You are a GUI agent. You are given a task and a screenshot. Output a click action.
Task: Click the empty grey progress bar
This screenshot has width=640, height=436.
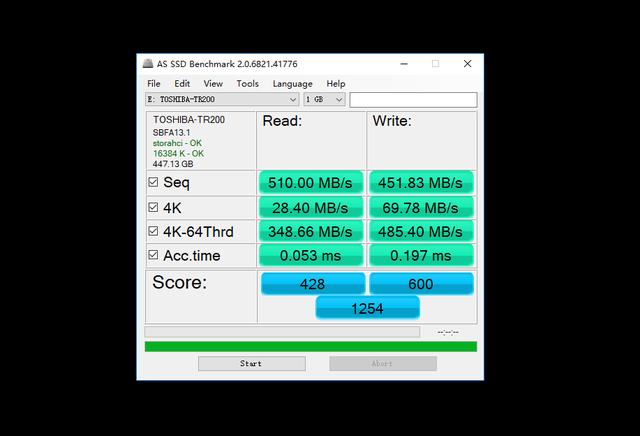(282, 331)
